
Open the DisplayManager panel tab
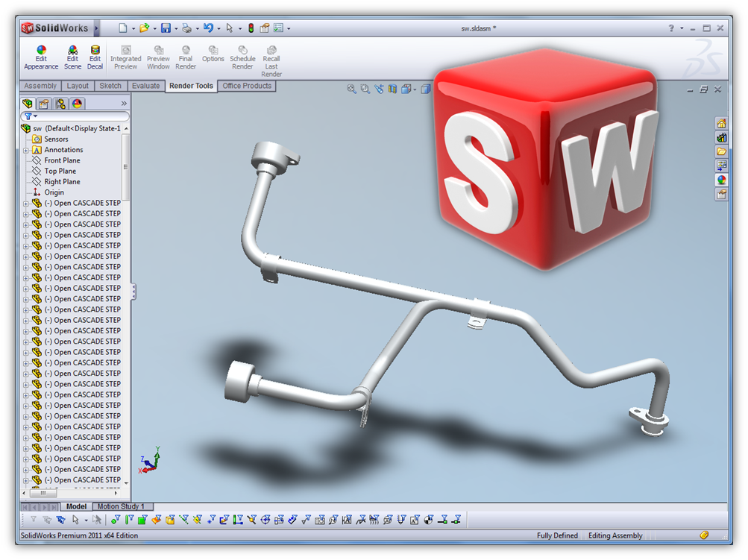tap(77, 104)
